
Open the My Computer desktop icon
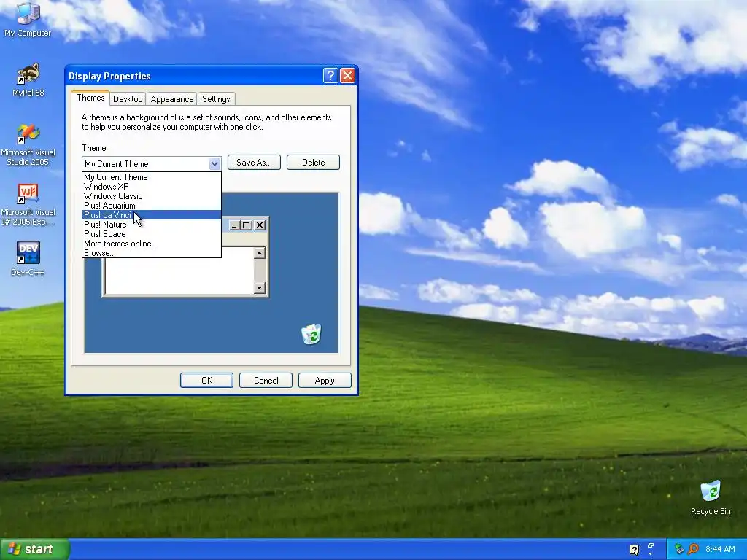(28, 19)
